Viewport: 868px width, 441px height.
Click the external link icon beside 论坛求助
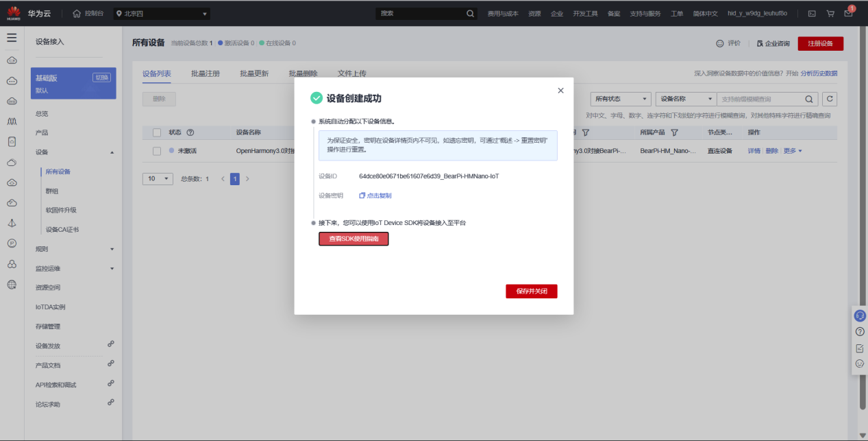coord(111,402)
